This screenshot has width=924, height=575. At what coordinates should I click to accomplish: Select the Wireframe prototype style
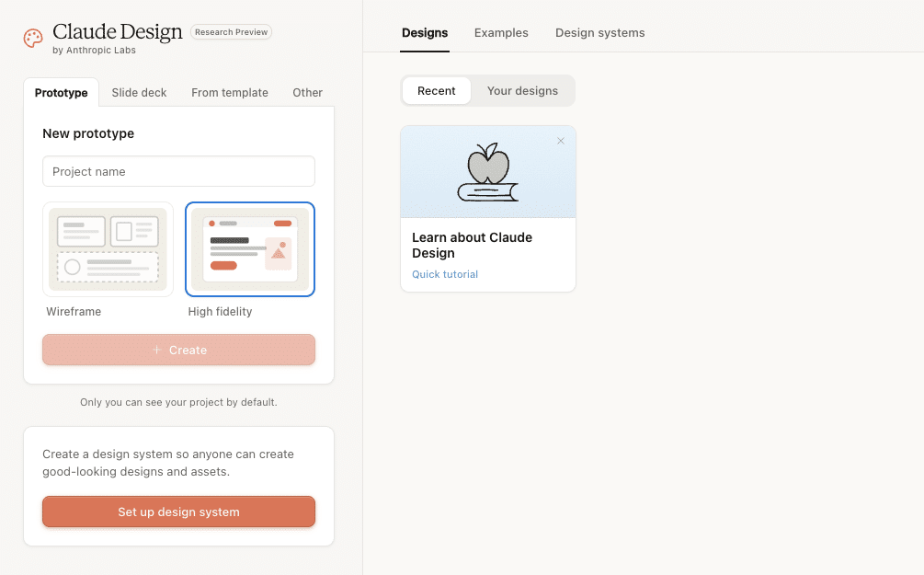click(x=108, y=249)
